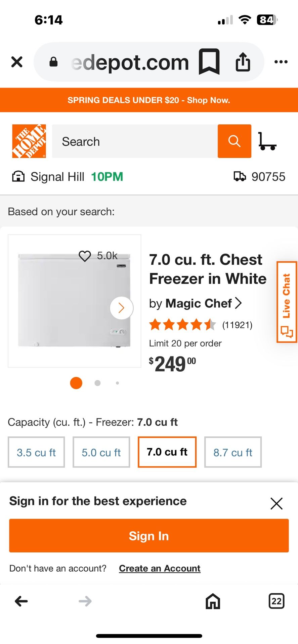Tap the browser home icon
This screenshot has height=644, width=298.
tap(213, 601)
